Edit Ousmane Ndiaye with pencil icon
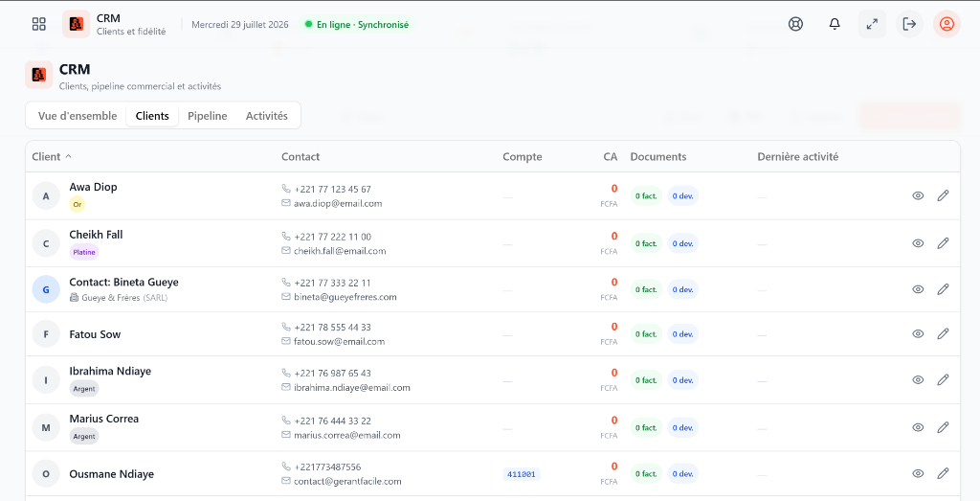The width and height of the screenshot is (980, 501). (x=943, y=473)
